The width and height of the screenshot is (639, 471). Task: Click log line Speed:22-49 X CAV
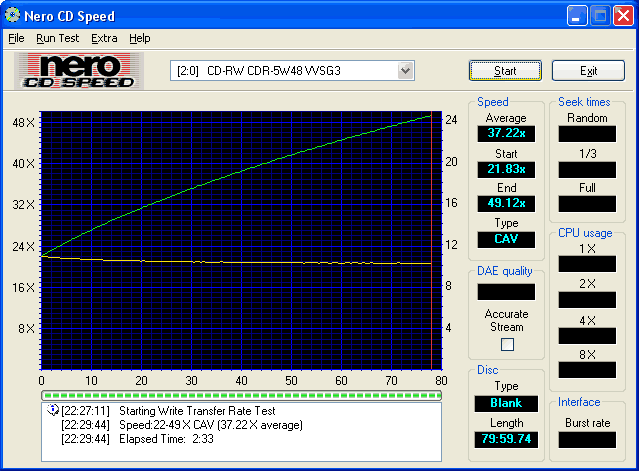point(211,425)
